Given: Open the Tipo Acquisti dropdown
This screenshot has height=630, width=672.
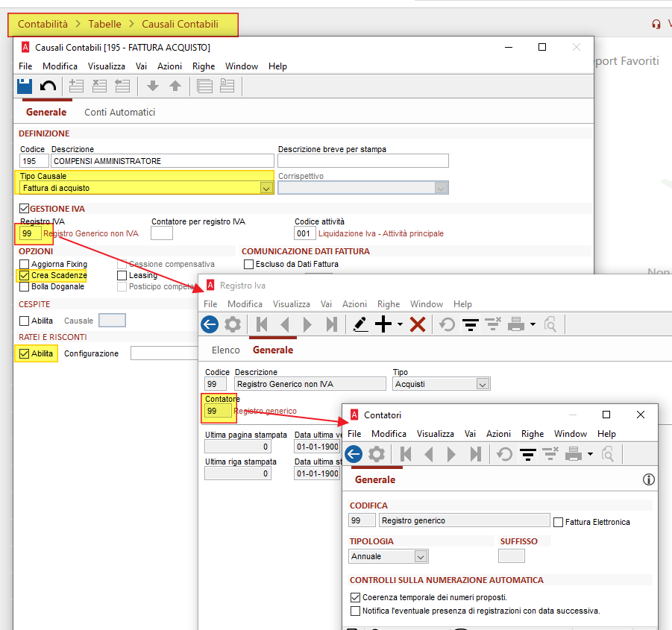Looking at the screenshot, I should point(483,384).
